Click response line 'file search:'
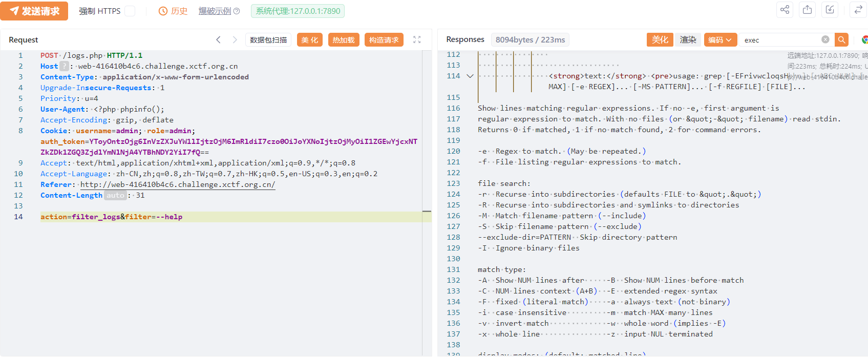This screenshot has width=868, height=357. 504,183
